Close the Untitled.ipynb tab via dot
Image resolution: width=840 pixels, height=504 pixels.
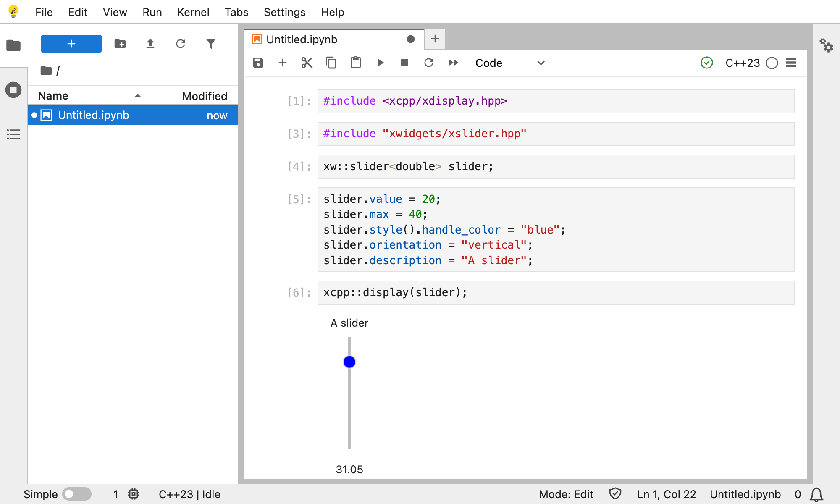411,39
